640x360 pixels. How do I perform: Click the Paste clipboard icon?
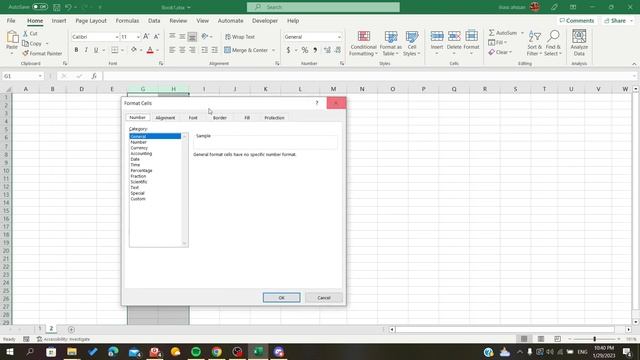(12, 38)
